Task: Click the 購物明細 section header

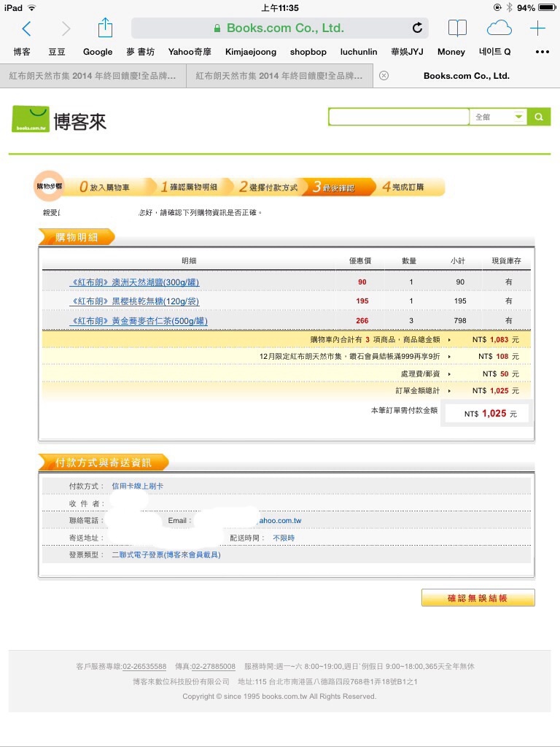Action: click(76, 237)
